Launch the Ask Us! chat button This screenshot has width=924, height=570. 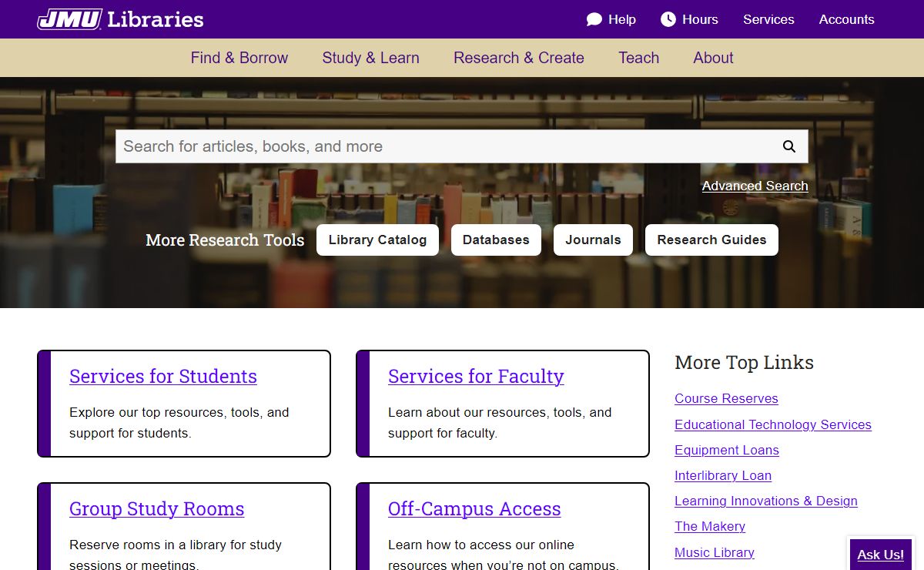(880, 555)
